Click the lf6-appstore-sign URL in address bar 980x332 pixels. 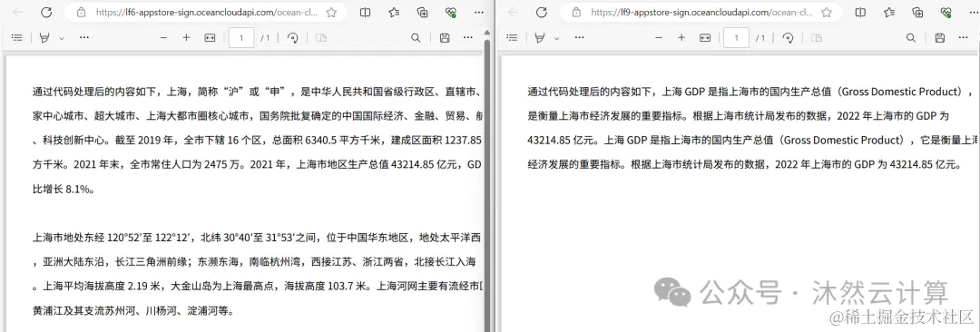tap(206, 13)
